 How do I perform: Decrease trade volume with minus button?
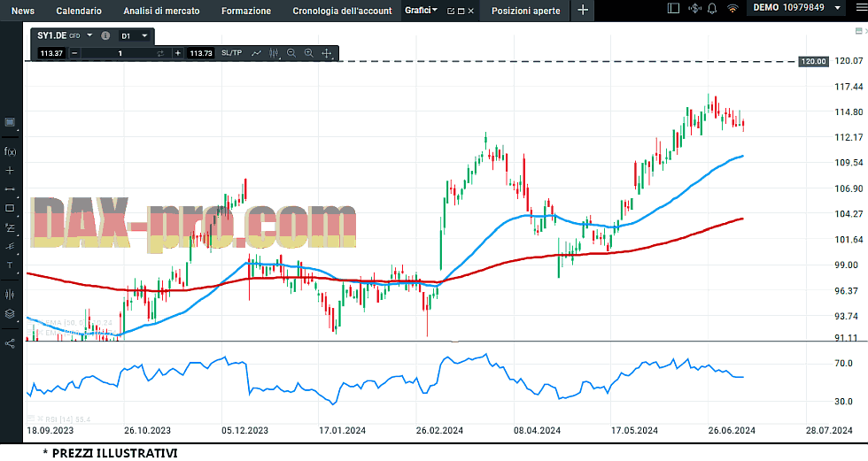click(74, 53)
